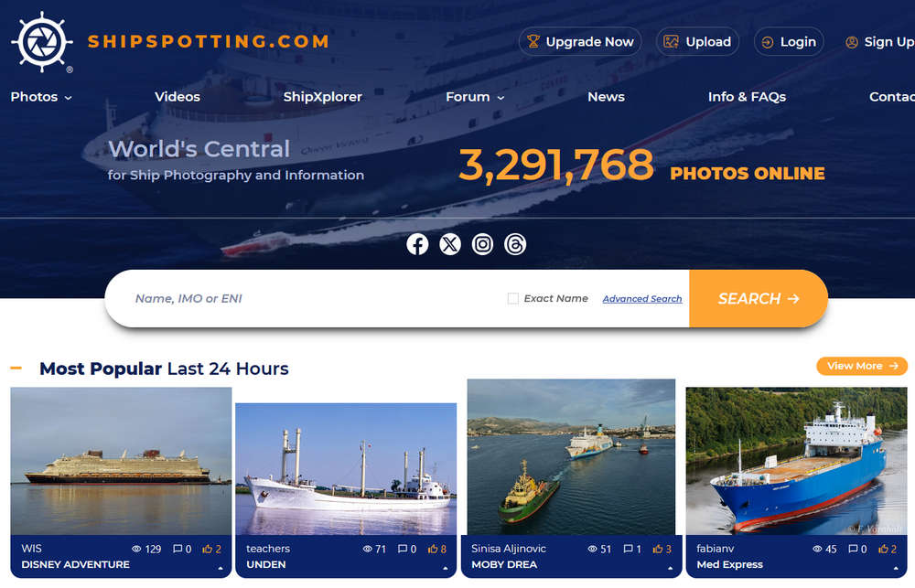
Task: Click the Login button
Action: pyautogui.click(x=789, y=42)
